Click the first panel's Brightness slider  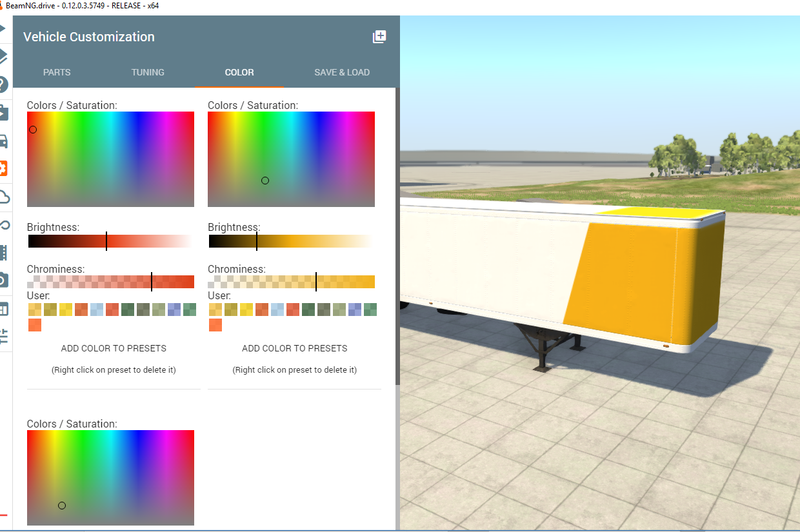coord(110,241)
